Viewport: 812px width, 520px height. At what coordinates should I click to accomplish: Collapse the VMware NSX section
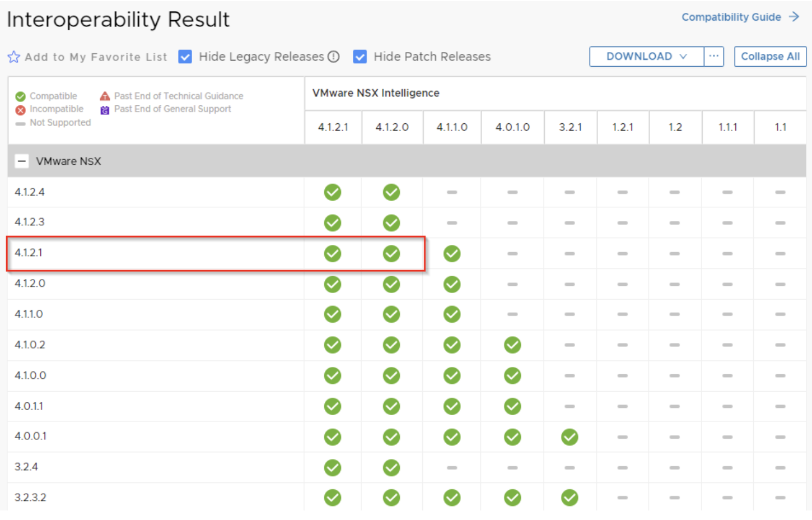pyautogui.click(x=22, y=161)
